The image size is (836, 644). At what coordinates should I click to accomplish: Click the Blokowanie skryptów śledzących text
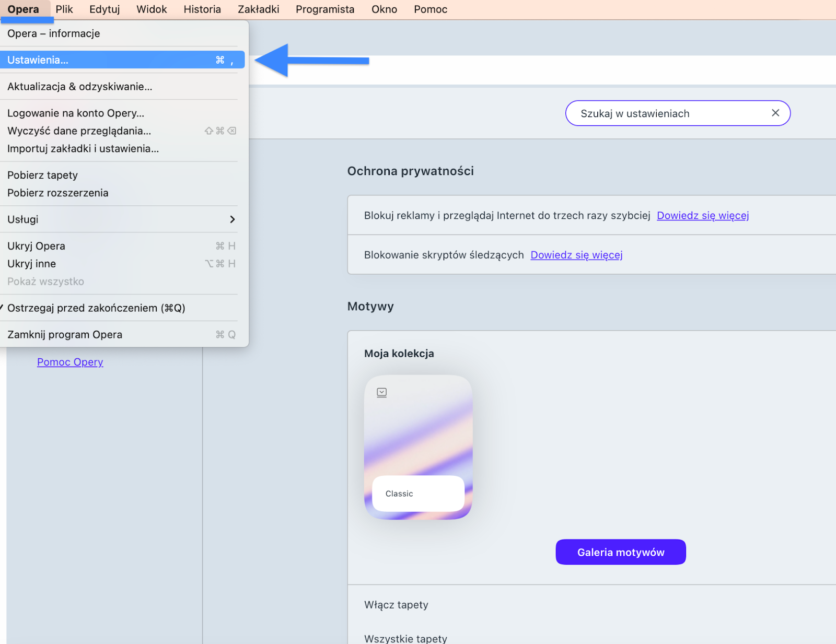coord(444,255)
